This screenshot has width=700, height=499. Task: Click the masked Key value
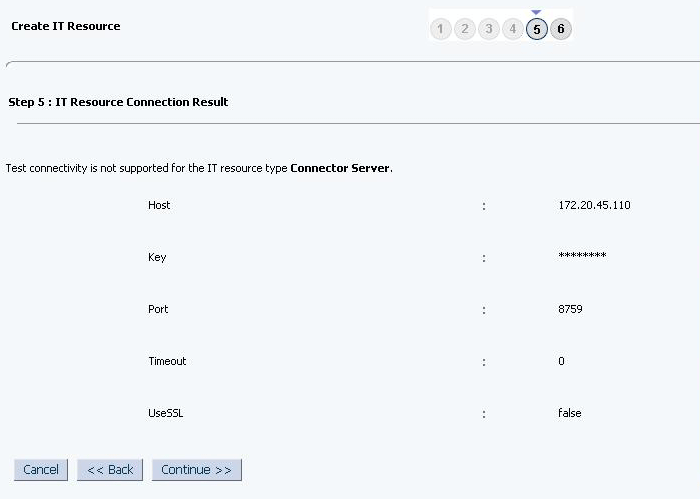click(x=582, y=257)
